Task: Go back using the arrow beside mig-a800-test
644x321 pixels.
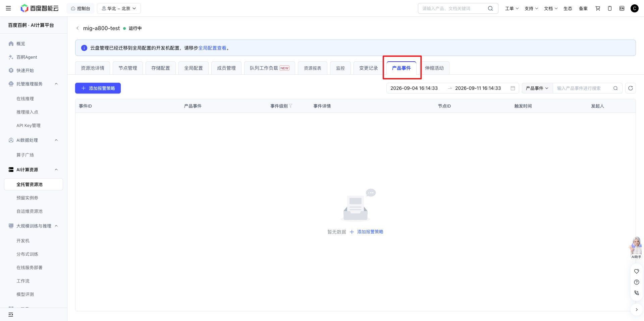Action: pos(77,28)
